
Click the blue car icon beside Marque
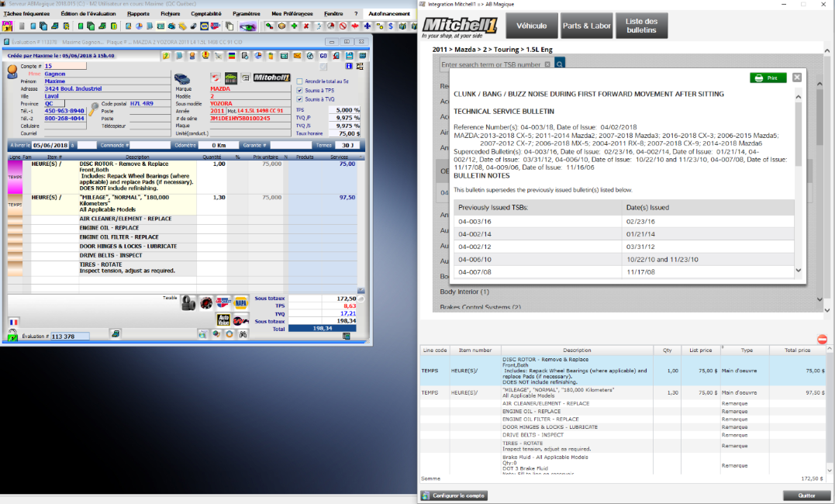click(x=182, y=78)
